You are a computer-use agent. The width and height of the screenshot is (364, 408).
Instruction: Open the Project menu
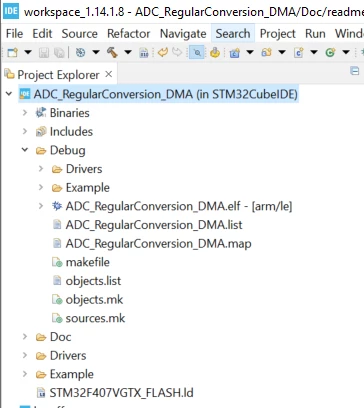278,34
